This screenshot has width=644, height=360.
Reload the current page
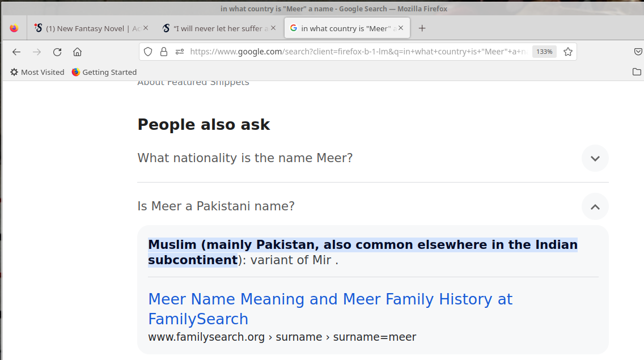(x=57, y=52)
